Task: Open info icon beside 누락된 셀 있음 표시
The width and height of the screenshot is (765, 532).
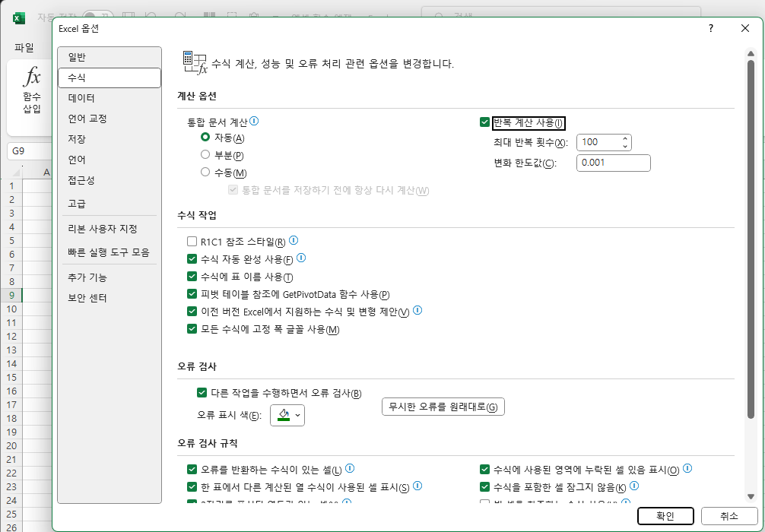Action: tap(687, 469)
